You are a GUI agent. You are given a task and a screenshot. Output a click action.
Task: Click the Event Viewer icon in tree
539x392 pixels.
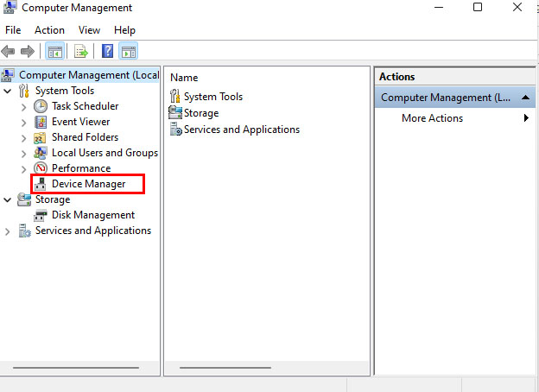[41, 122]
